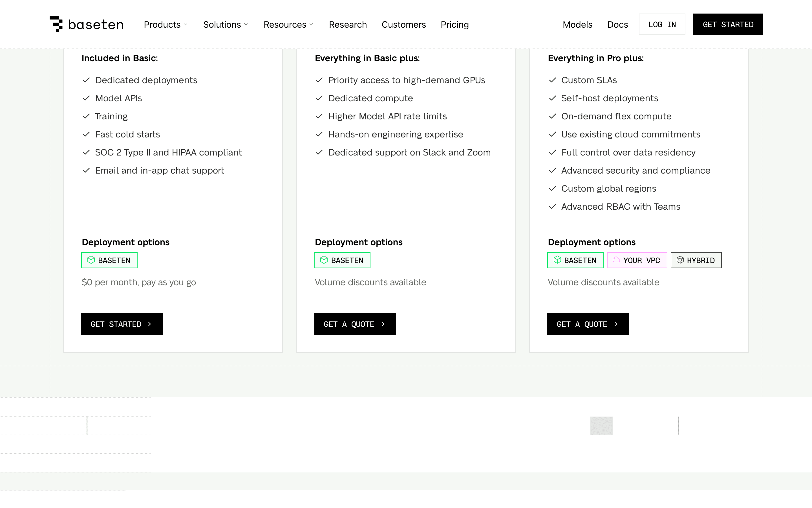812x508 pixels.
Task: Click 'Everything in Pro plus:' heading
Action: pos(595,58)
